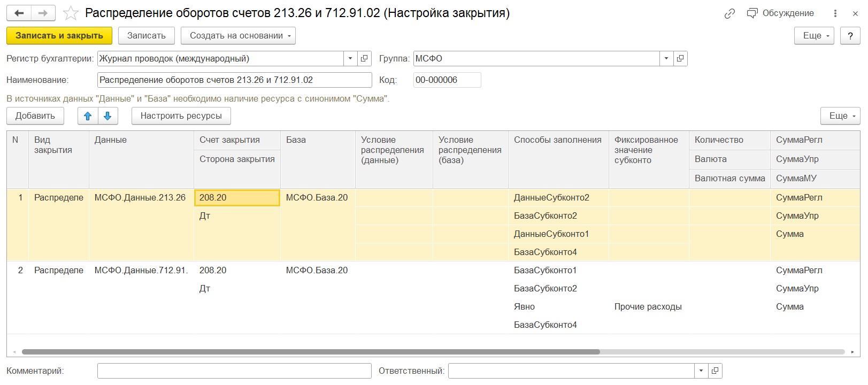
Task: Click the back navigation arrow
Action: click(19, 13)
